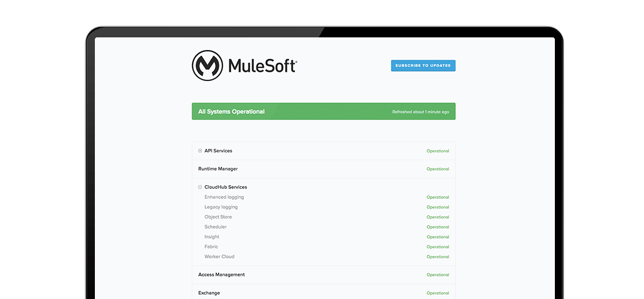Screen dimensions: 644x299
Task: Select the API Services label
Action: coord(218,151)
